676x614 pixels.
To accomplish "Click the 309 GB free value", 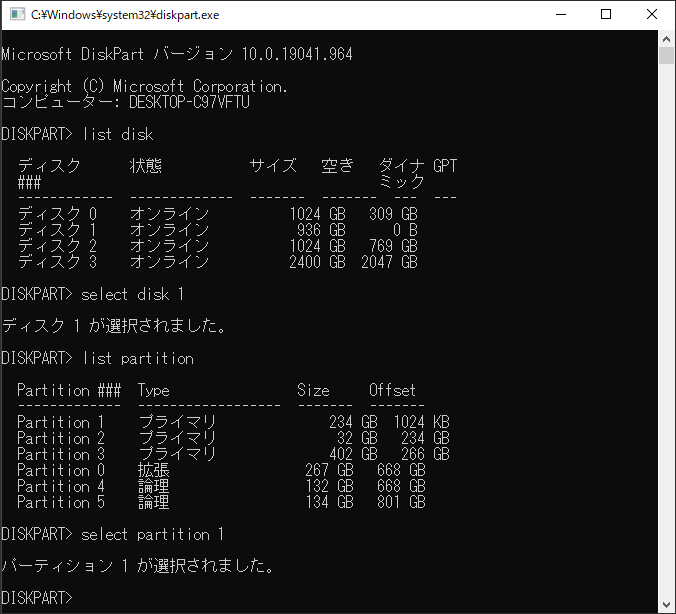I will 393,214.
